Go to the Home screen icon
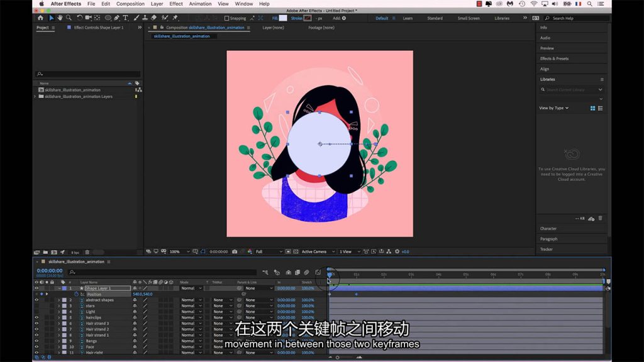Screen dimensions: 644x362 40,18
